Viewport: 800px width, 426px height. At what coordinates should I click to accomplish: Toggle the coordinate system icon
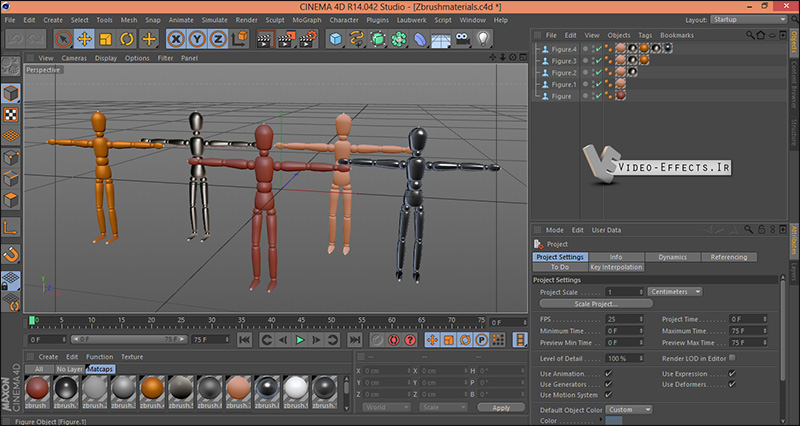coord(239,39)
